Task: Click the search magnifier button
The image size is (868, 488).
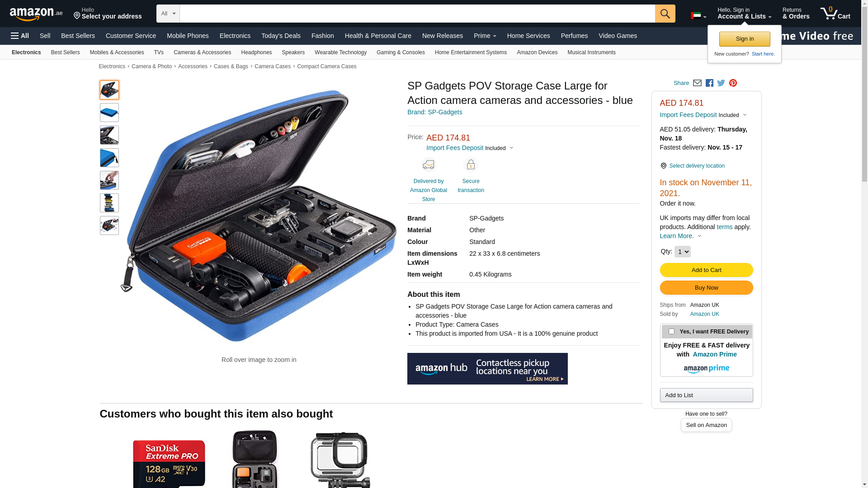Action: (x=665, y=14)
